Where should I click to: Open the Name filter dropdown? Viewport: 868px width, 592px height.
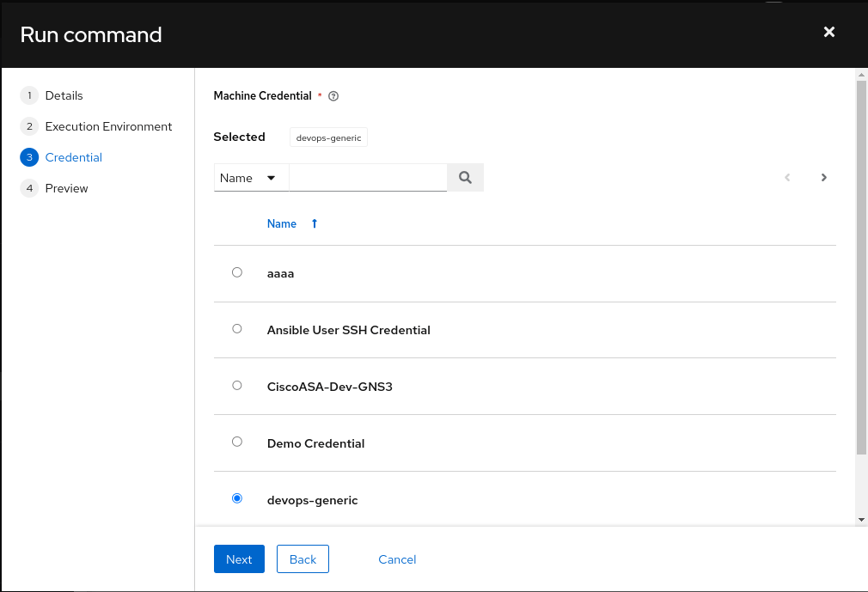249,177
